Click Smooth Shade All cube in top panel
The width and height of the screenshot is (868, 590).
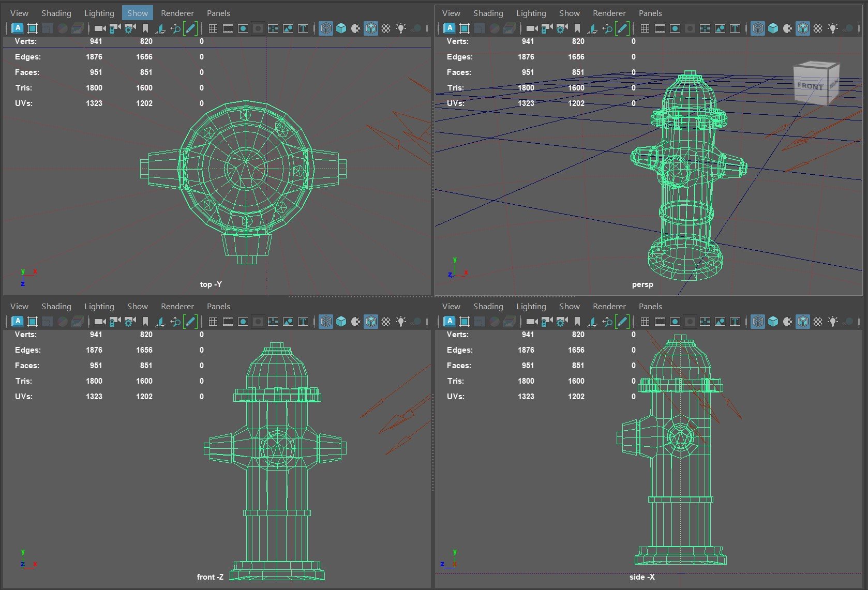(x=341, y=28)
